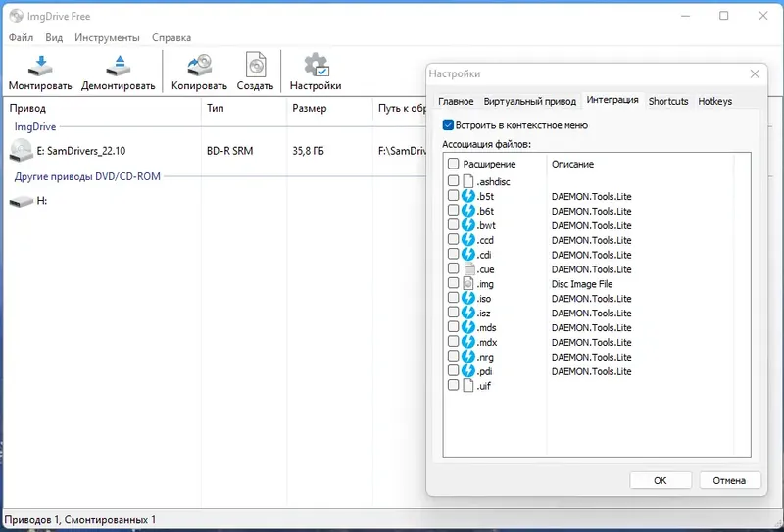Click the DAEMON Tools icon beside .isz
The image size is (784, 532).
coord(468,312)
